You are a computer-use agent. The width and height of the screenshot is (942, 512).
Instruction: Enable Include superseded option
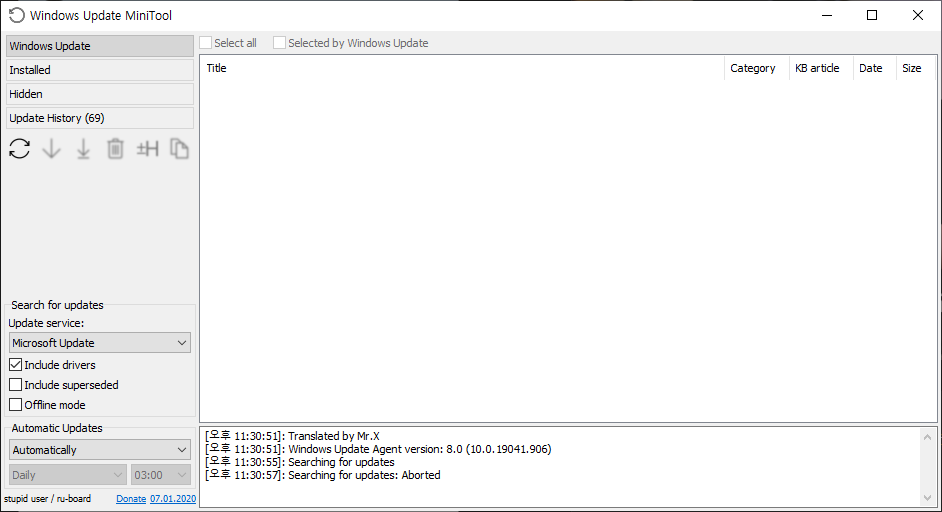[x=16, y=385]
